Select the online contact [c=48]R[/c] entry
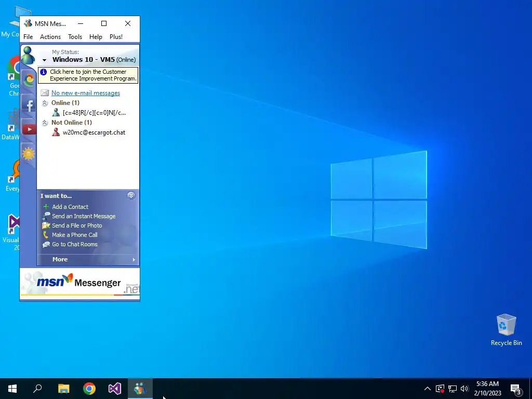The width and height of the screenshot is (532, 399). click(x=95, y=113)
